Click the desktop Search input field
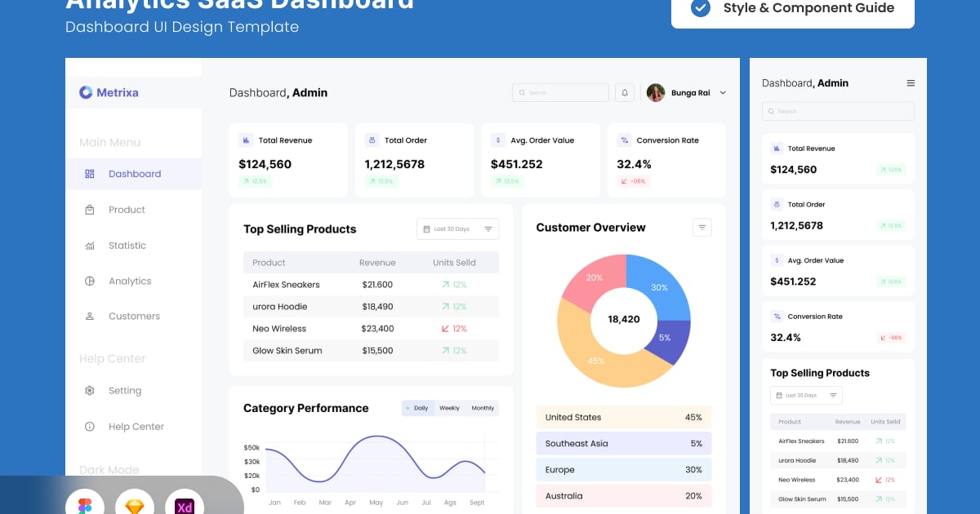The height and width of the screenshot is (514, 980). click(560, 93)
